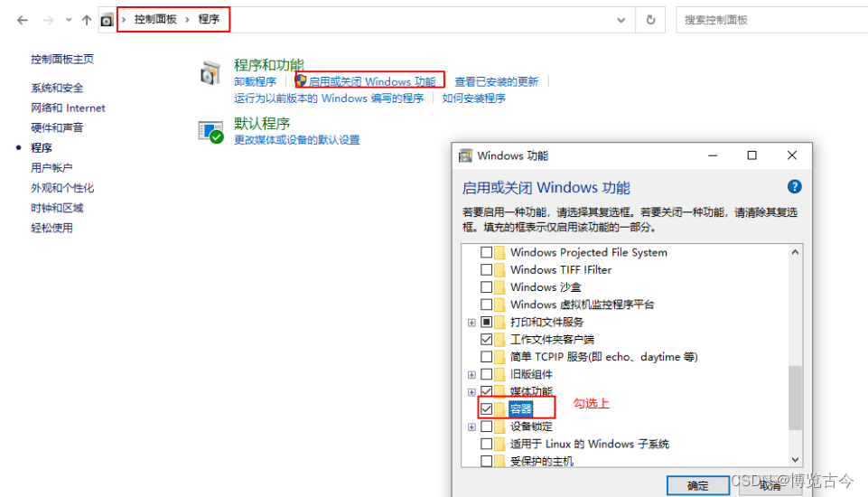Go up one level with the up arrow
Screen dimensions: 868x497
87,21
